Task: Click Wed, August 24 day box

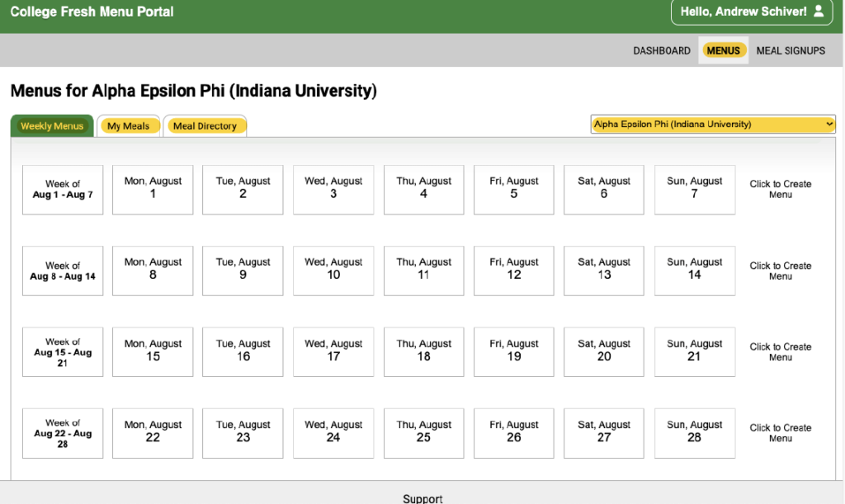Action: 333,433
